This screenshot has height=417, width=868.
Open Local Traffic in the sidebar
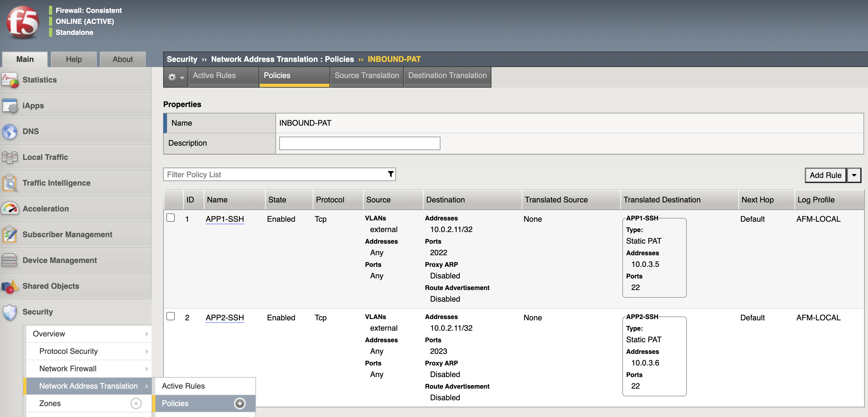point(75,157)
